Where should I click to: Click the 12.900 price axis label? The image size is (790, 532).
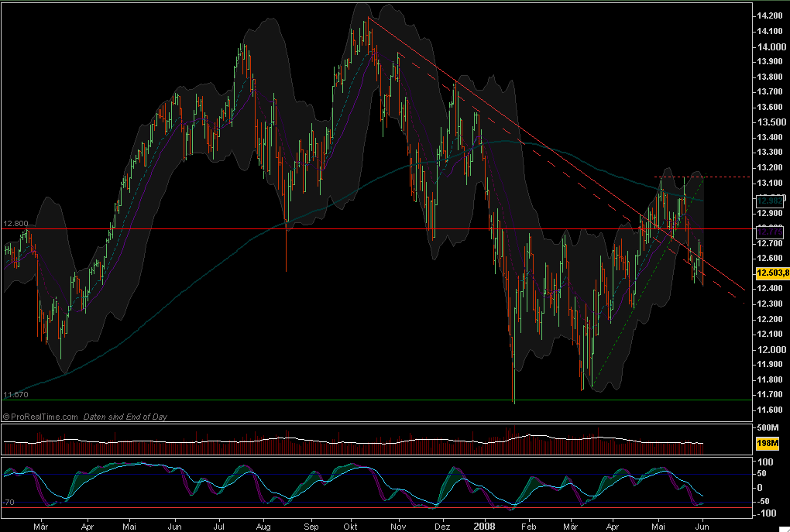[770, 213]
